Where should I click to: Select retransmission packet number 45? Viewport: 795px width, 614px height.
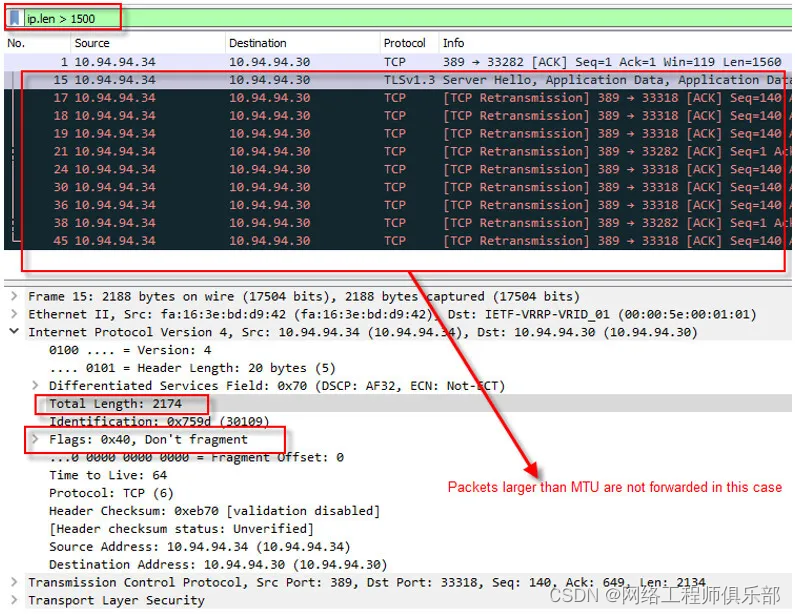pyautogui.click(x=398, y=240)
